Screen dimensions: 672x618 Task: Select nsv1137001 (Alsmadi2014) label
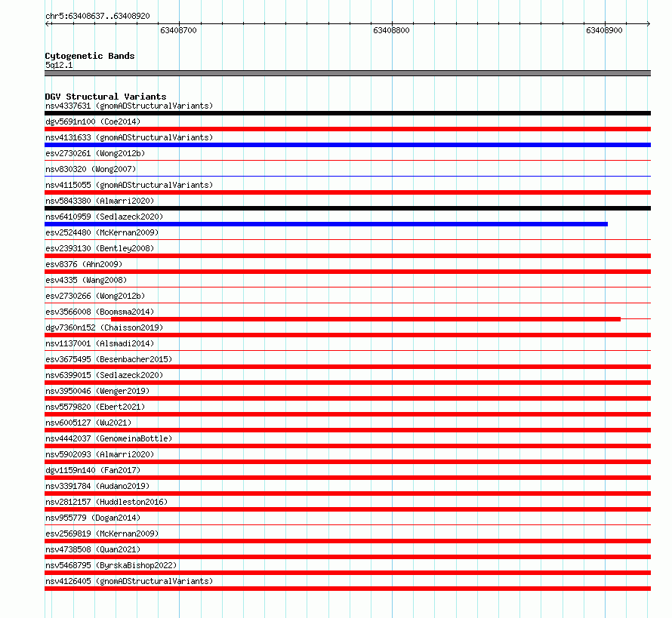[100, 343]
